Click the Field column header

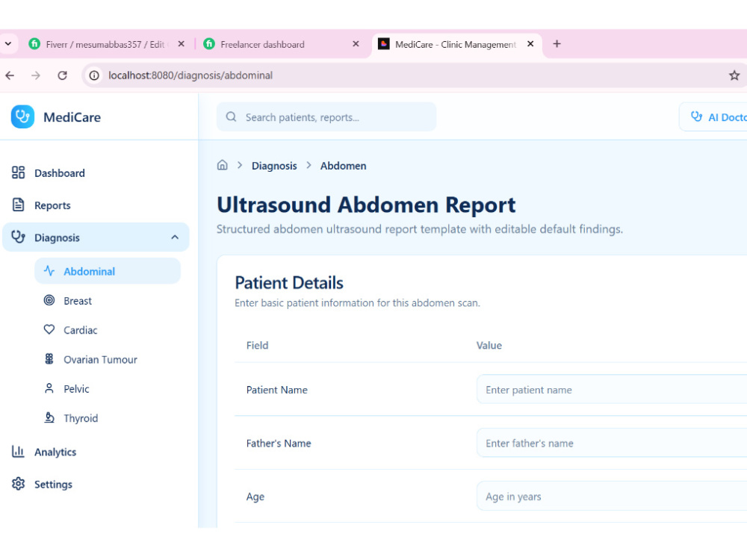[x=257, y=345]
